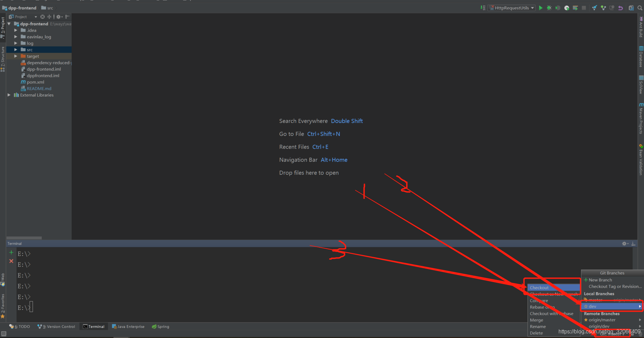Hide the Project tool window
Screen dimensions: 644x338
point(67,17)
